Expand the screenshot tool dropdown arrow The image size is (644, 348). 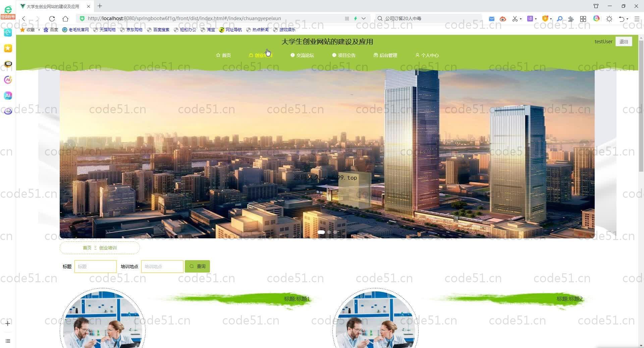521,19
